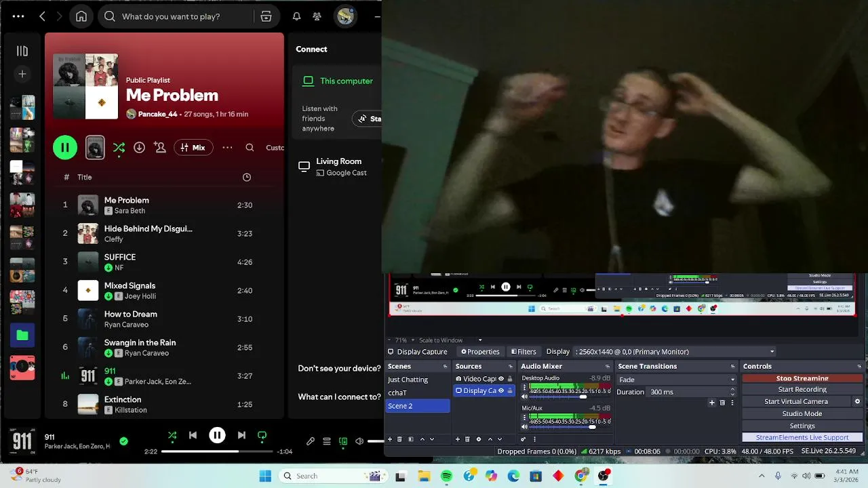Open Spotify notifications bell
The image size is (868, 488).
click(296, 16)
